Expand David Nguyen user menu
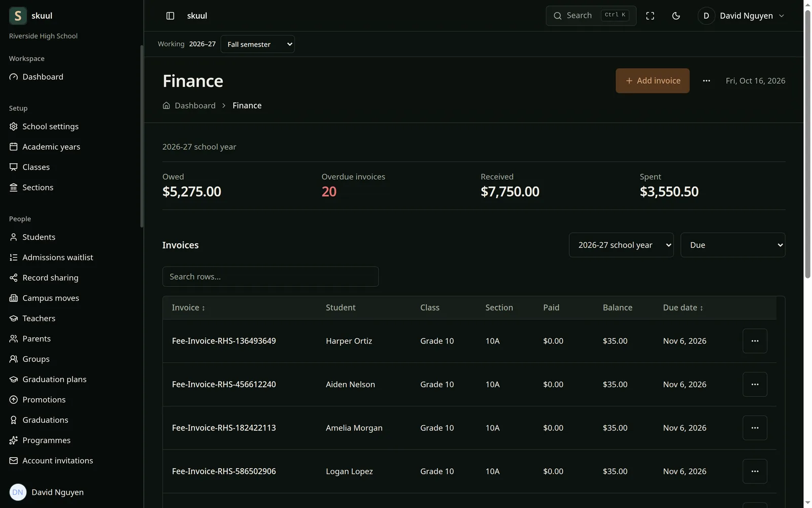This screenshot has width=812, height=508. click(741, 16)
